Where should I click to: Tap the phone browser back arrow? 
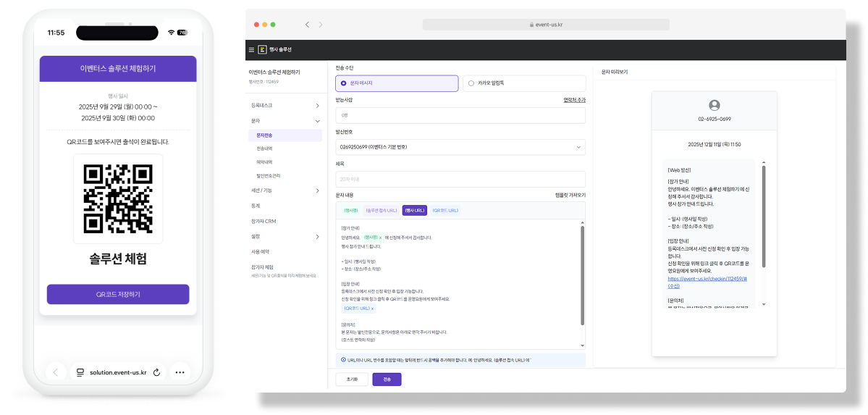55,372
